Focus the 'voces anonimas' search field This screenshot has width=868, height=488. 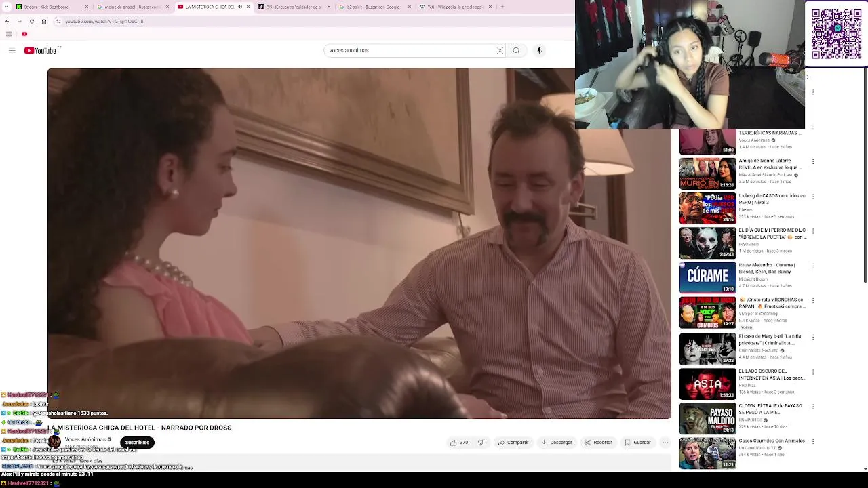click(410, 50)
